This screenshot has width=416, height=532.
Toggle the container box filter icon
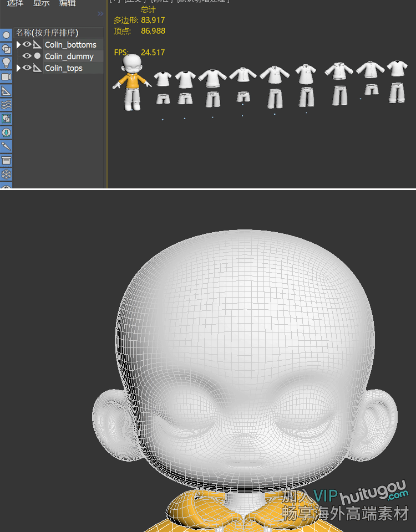(x=6, y=161)
